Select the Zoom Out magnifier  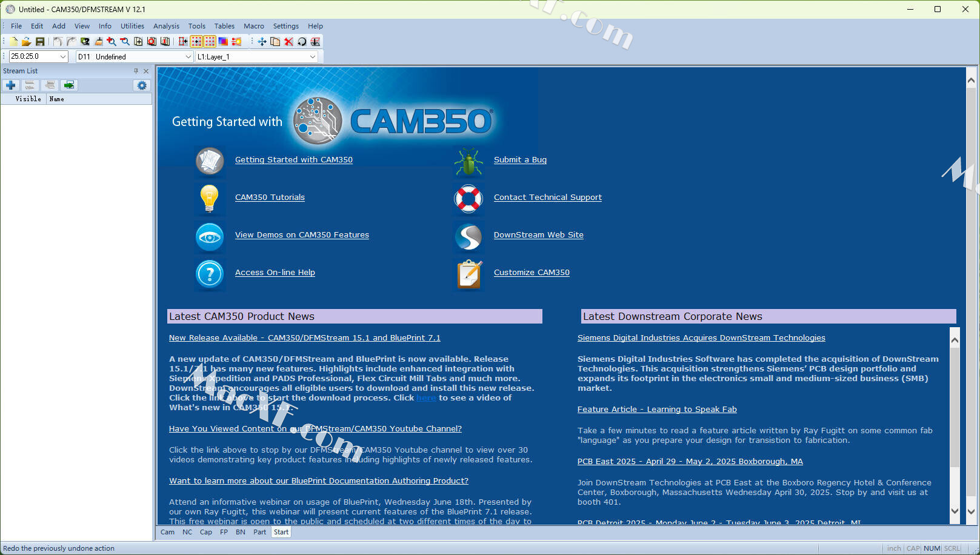tap(125, 41)
